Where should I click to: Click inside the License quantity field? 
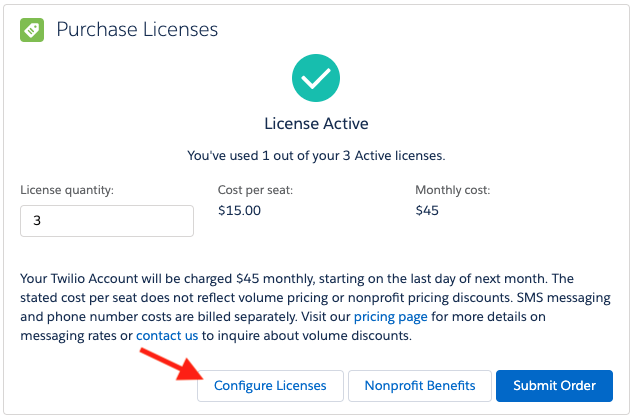[x=107, y=221]
